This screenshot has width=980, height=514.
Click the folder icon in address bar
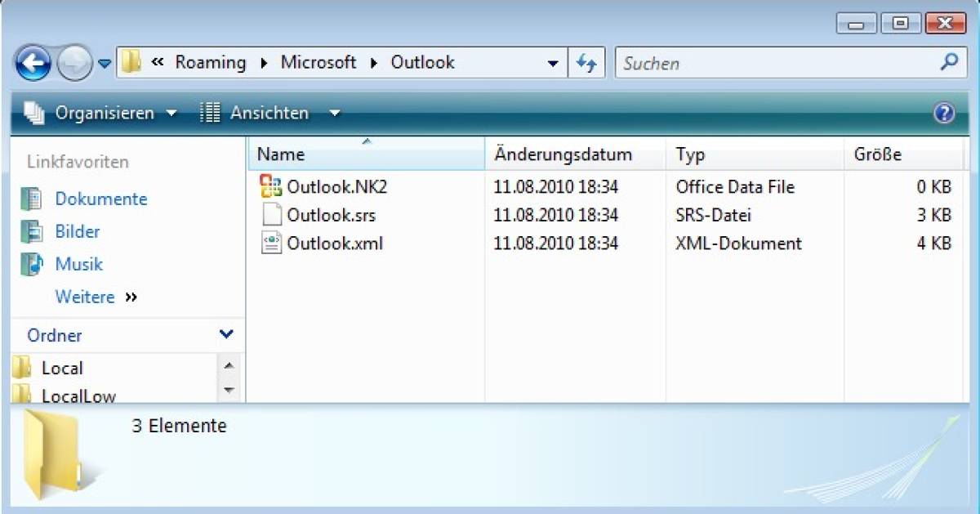coord(131,61)
